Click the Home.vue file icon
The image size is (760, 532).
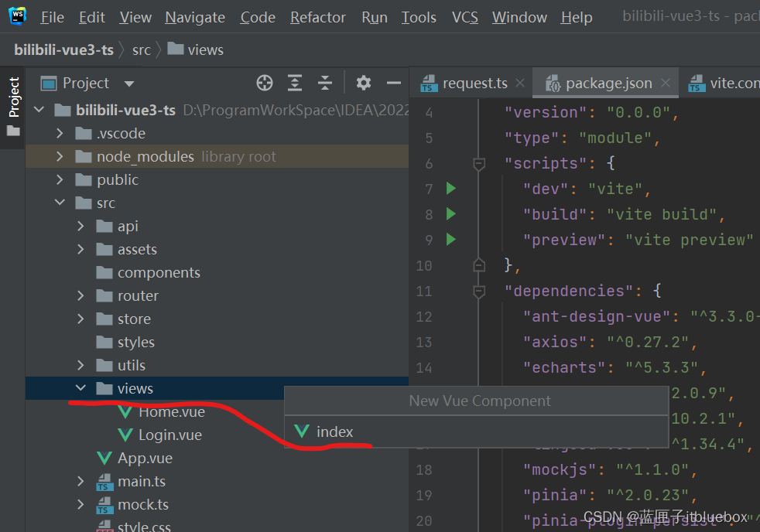tap(125, 412)
